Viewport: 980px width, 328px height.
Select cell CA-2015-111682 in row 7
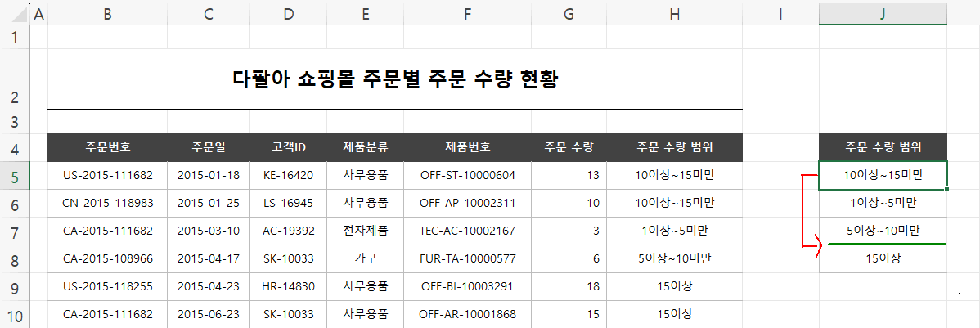(x=107, y=231)
